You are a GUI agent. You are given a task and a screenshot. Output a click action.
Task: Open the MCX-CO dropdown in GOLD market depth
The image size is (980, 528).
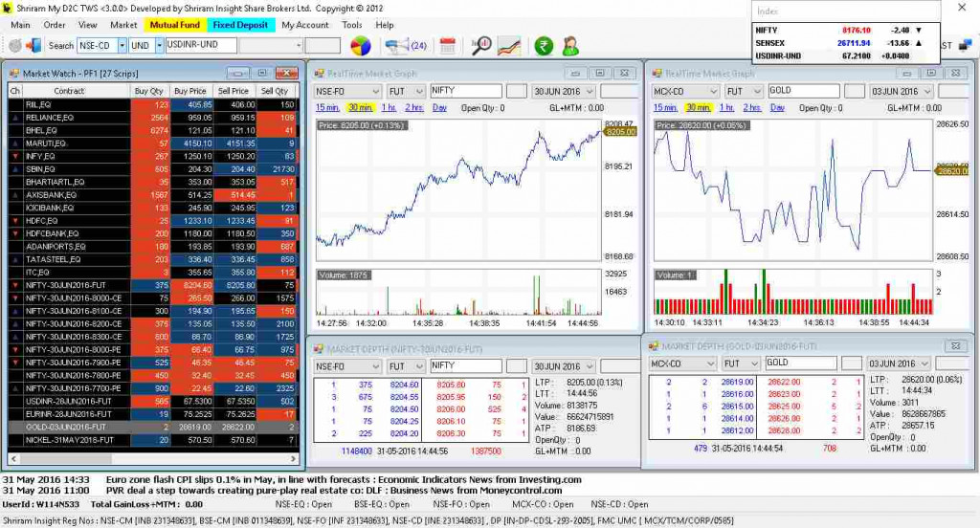tap(709, 363)
